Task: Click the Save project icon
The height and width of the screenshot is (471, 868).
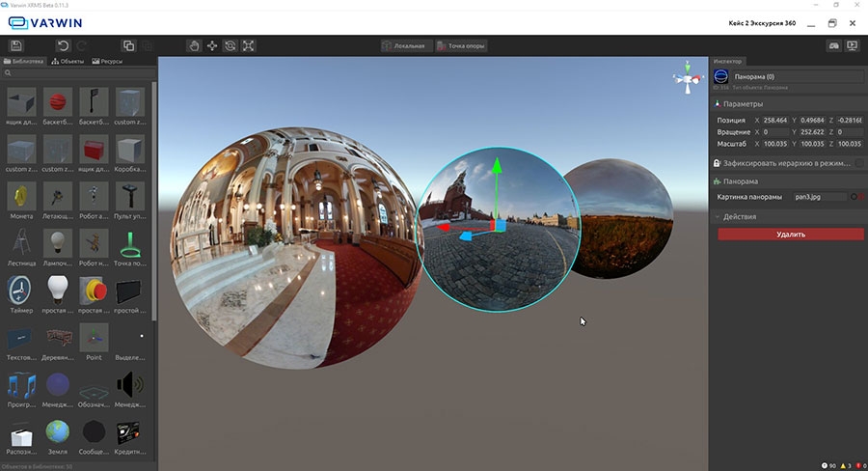Action: tap(16, 45)
